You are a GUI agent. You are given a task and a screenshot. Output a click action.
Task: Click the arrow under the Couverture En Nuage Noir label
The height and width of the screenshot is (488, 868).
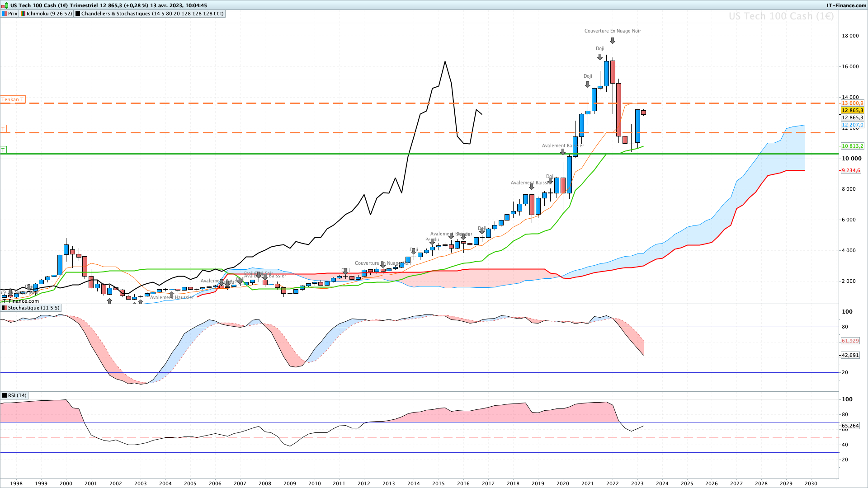[613, 41]
